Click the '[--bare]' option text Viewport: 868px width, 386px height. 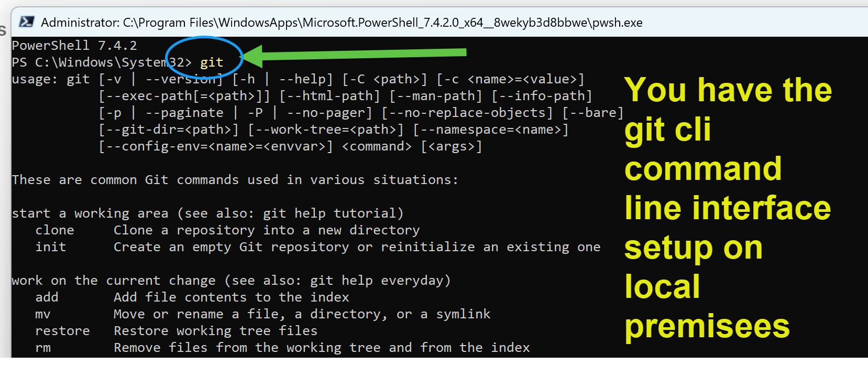593,113
